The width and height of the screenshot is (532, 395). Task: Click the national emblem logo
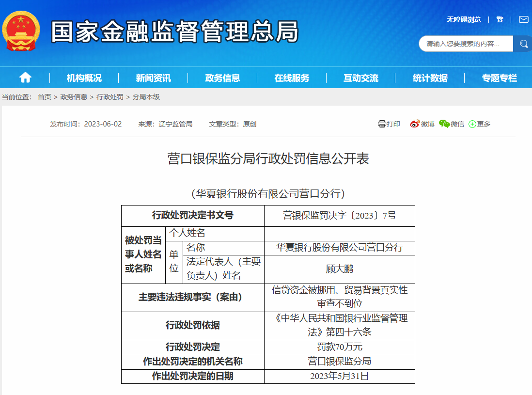pos(21,32)
